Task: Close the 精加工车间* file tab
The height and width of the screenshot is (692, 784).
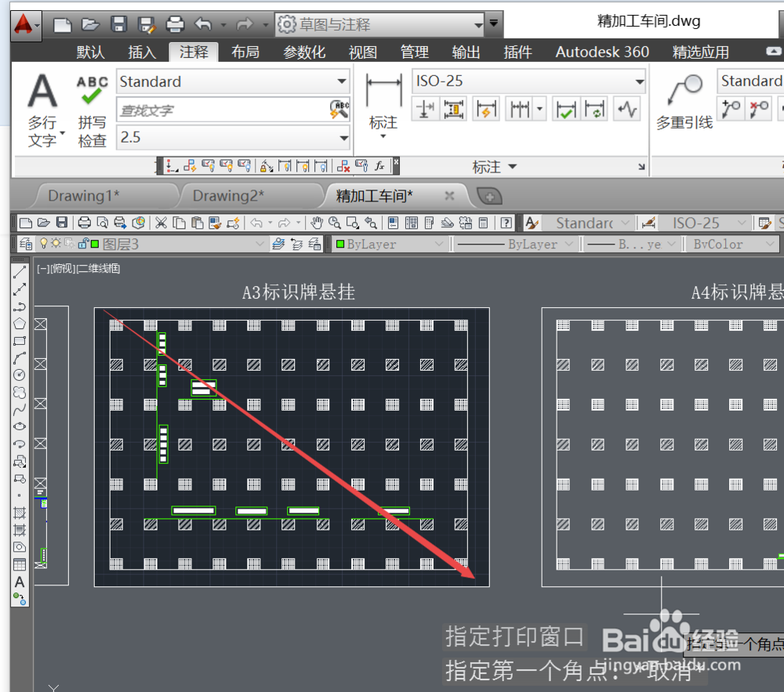Action: click(449, 196)
